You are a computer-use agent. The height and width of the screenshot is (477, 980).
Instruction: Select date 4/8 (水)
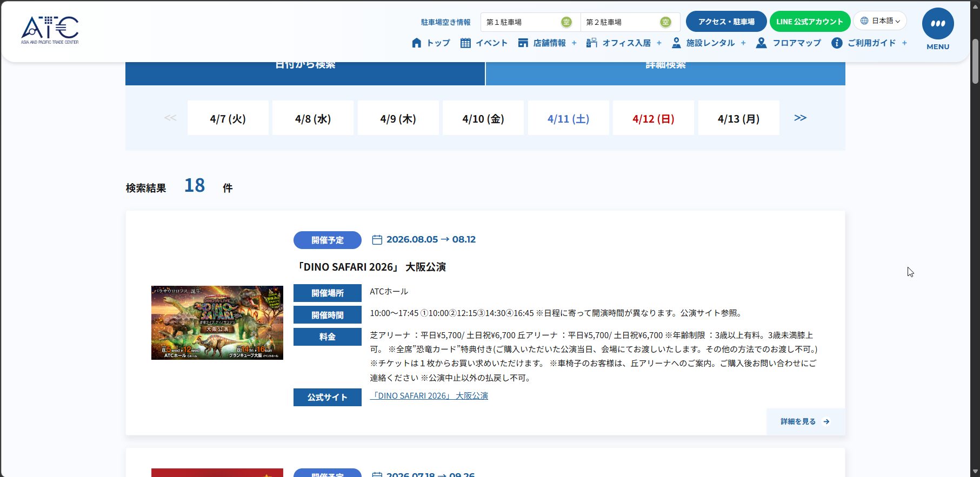313,118
